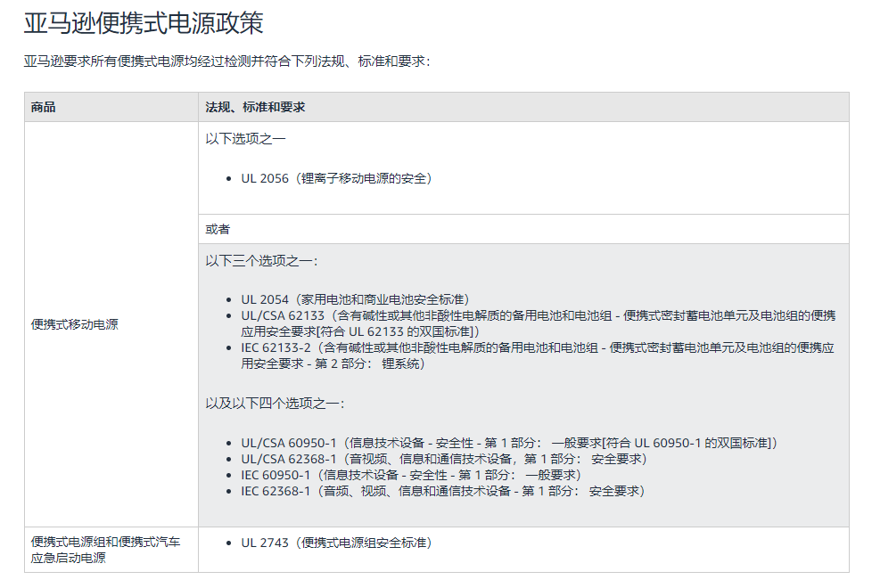Screen dimensions: 872x588
Task: Click the 以下三个选项之一 text
Action: 261,261
